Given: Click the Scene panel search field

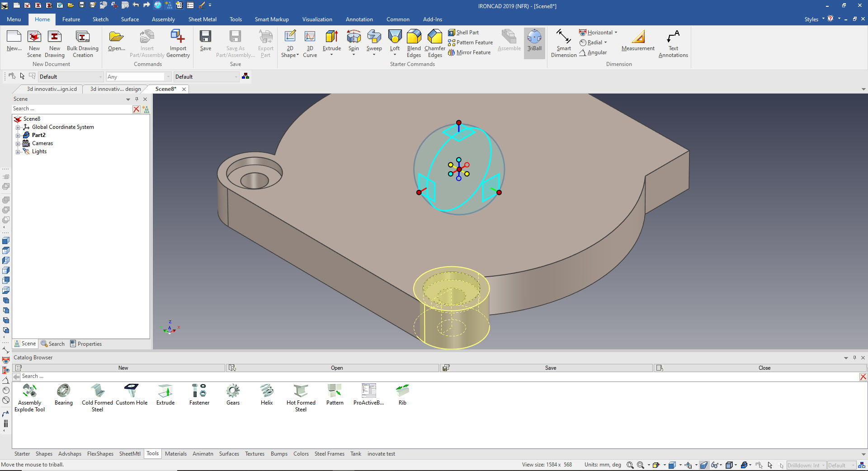Looking at the screenshot, I should 71,108.
